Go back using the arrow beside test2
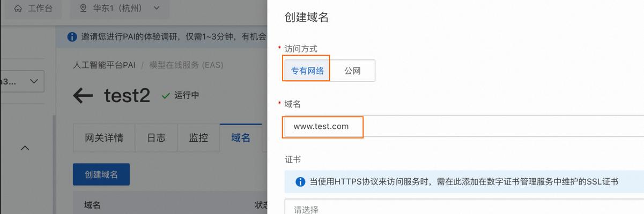This screenshot has width=644, height=214. (83, 96)
